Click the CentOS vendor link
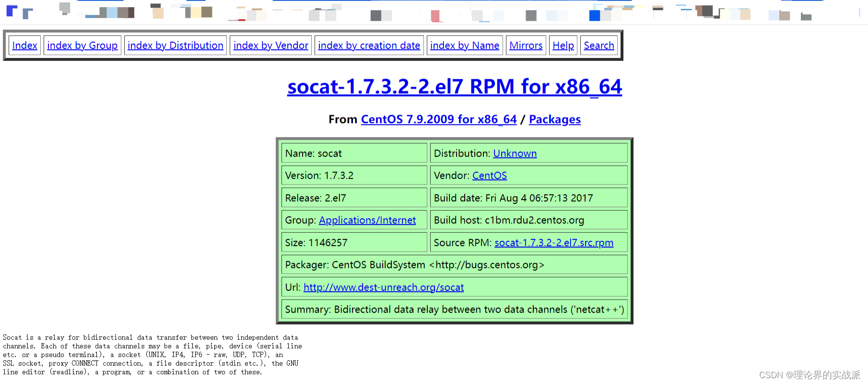Screen dimensions: 868x384 click(x=490, y=176)
